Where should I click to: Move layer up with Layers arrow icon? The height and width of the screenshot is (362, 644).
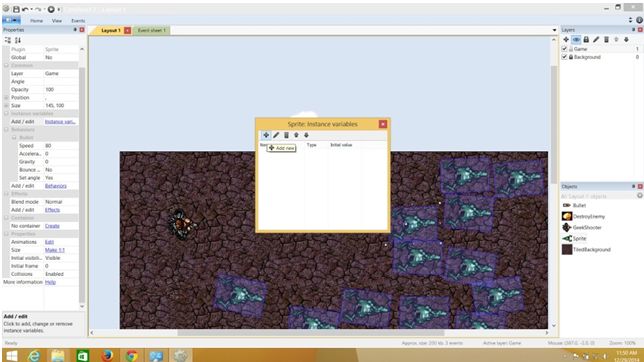[x=616, y=39]
